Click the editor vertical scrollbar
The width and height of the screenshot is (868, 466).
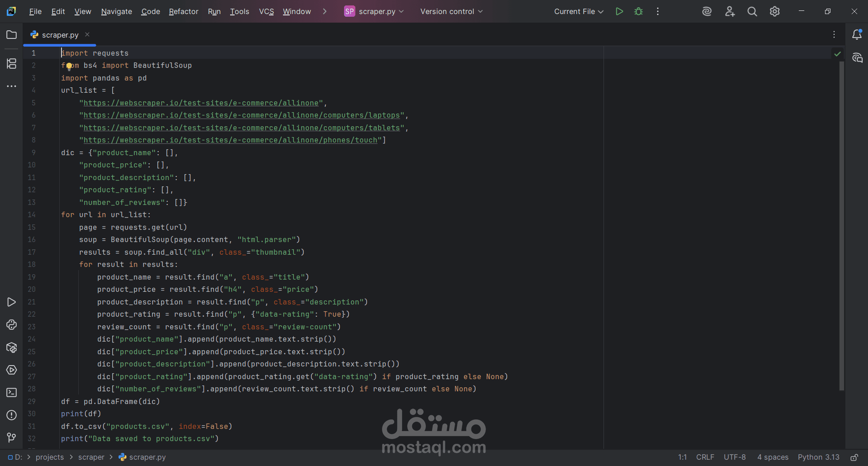[841, 226]
